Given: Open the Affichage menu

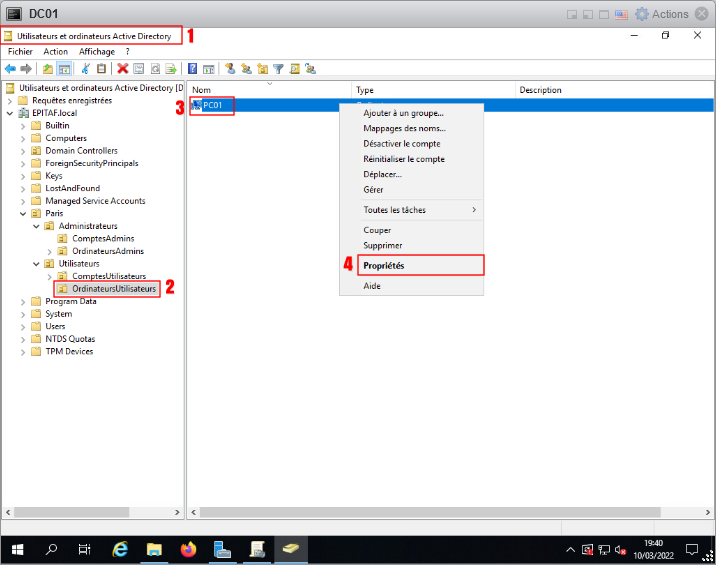Looking at the screenshot, I should click(97, 51).
